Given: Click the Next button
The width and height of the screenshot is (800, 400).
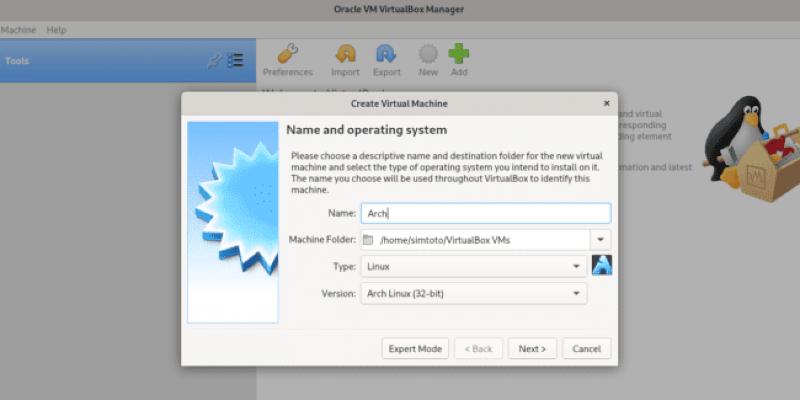Looking at the screenshot, I should click(532, 349).
